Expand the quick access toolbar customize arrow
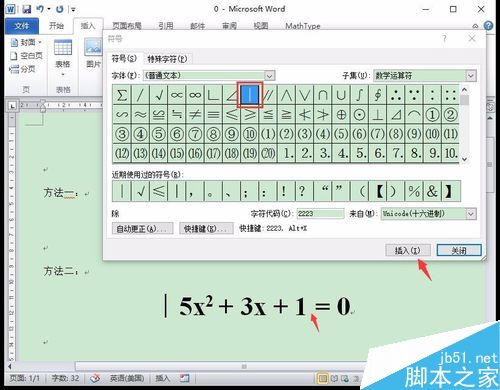This screenshot has width=500, height=390. (x=73, y=9)
